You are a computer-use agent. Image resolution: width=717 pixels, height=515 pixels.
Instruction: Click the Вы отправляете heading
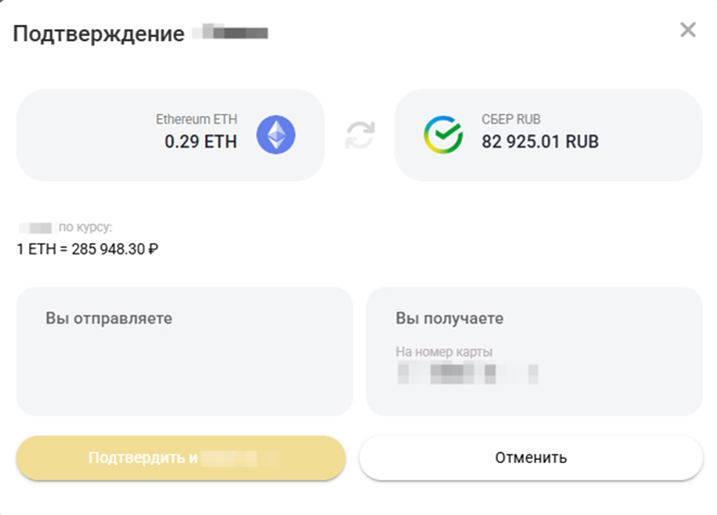[109, 318]
